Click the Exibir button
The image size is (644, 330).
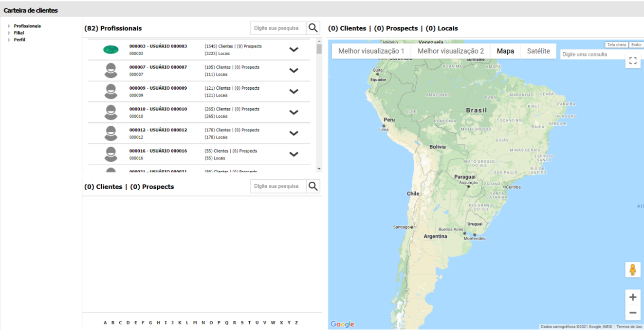click(x=636, y=44)
